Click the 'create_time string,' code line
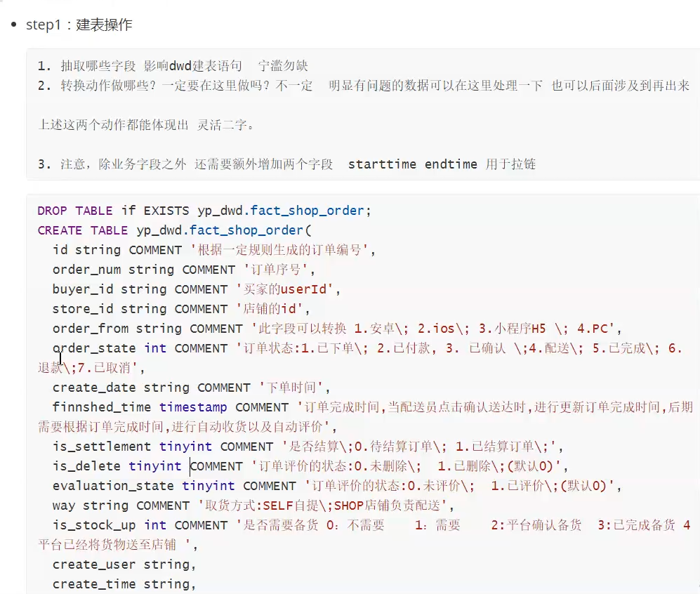This screenshot has width=700, height=594. (x=124, y=583)
